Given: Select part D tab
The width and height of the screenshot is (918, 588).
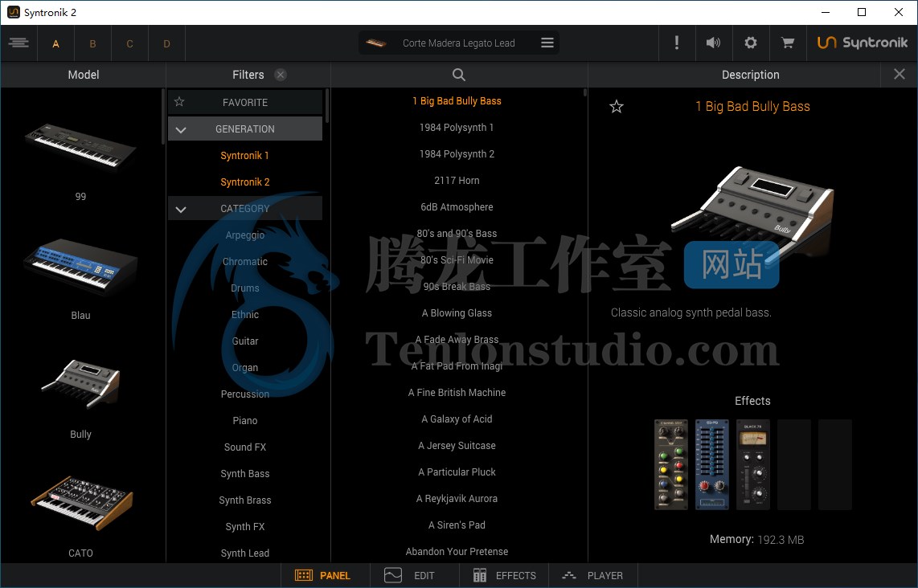Looking at the screenshot, I should pos(166,43).
